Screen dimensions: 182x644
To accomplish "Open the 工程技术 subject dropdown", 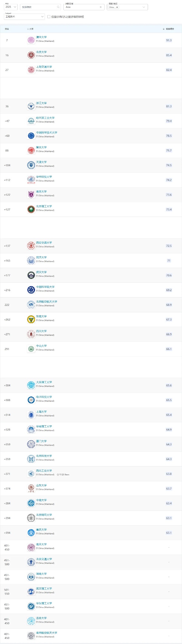I will [x=24, y=17].
